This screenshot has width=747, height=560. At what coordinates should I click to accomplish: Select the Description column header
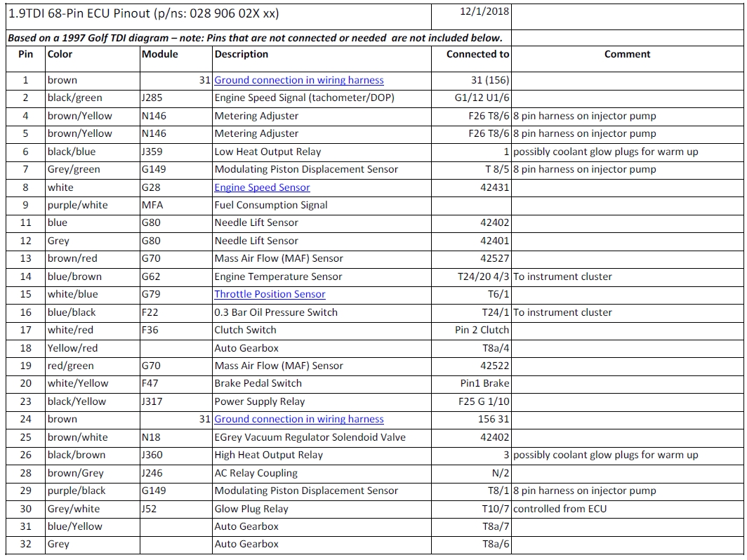(x=242, y=54)
